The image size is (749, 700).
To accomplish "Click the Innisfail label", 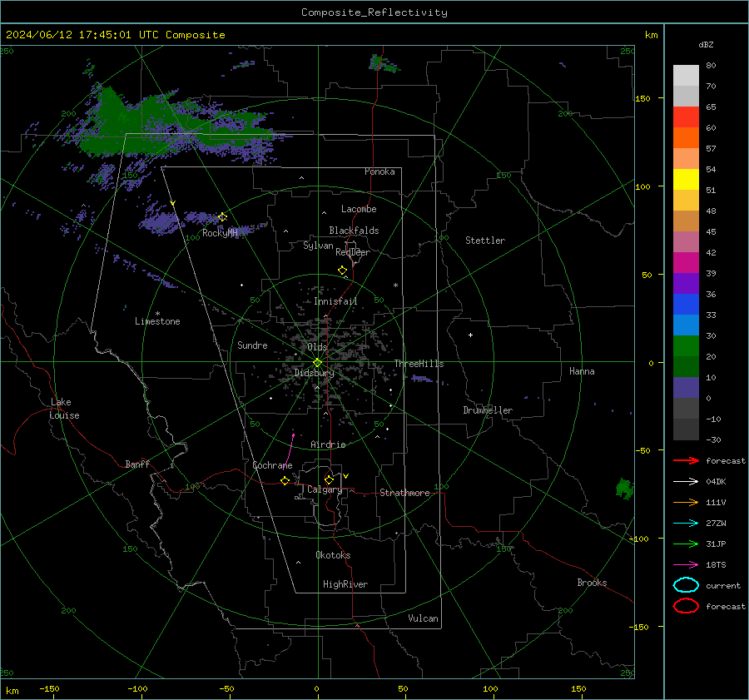I will pos(335,301).
